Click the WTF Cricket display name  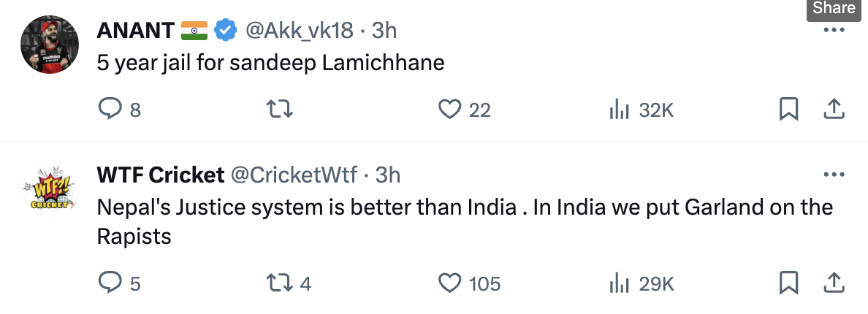[x=160, y=175]
